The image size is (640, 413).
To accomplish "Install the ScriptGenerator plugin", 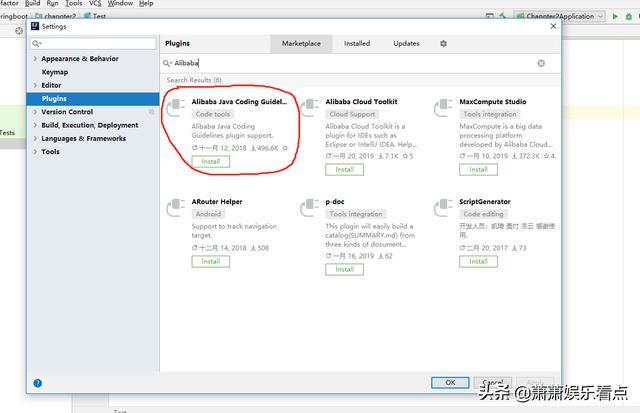I will 478,261.
